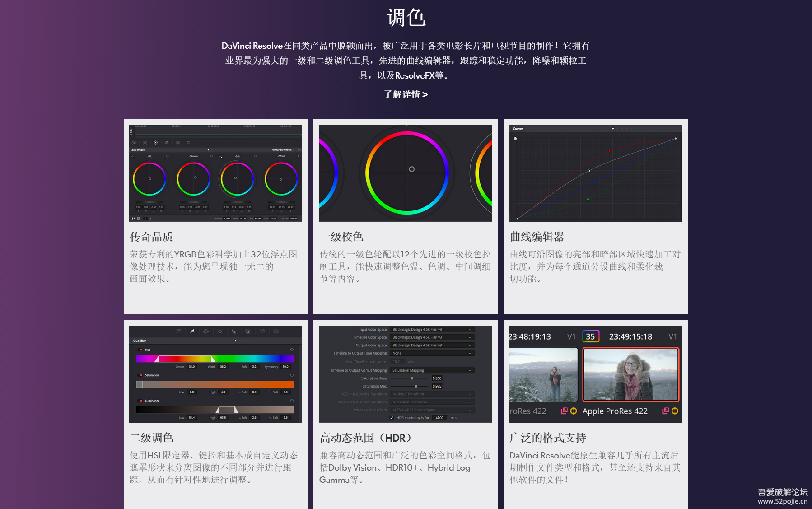
Task: Click the pink icon by Apple ProRes 422
Action: click(665, 411)
